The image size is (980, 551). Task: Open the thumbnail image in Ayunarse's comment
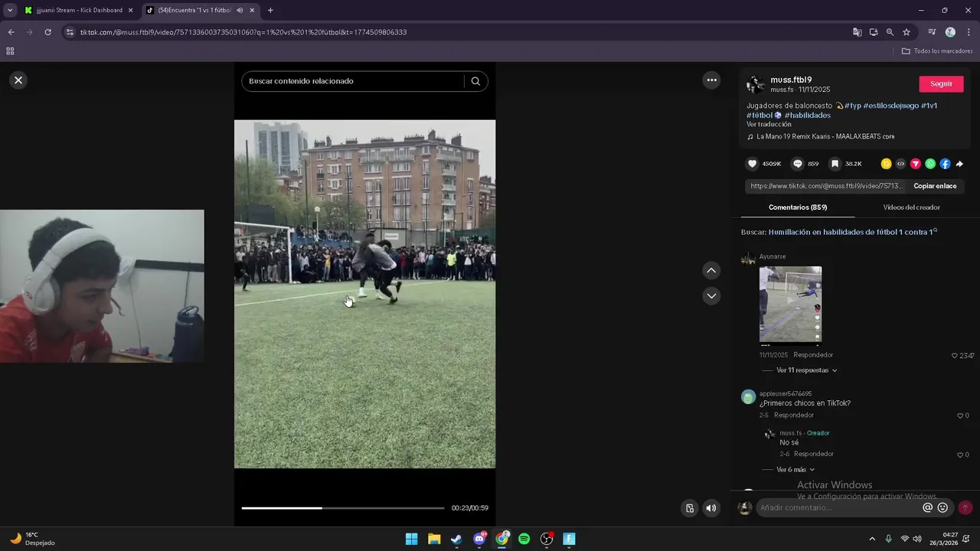pyautogui.click(x=790, y=305)
